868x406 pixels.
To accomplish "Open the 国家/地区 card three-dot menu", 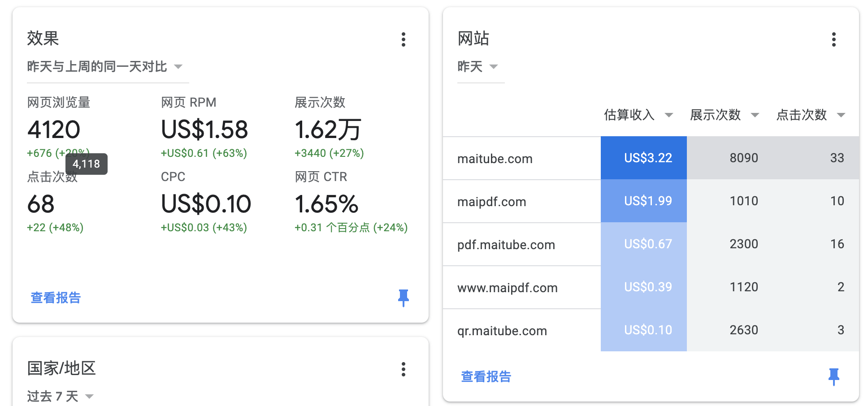I will click(x=403, y=369).
